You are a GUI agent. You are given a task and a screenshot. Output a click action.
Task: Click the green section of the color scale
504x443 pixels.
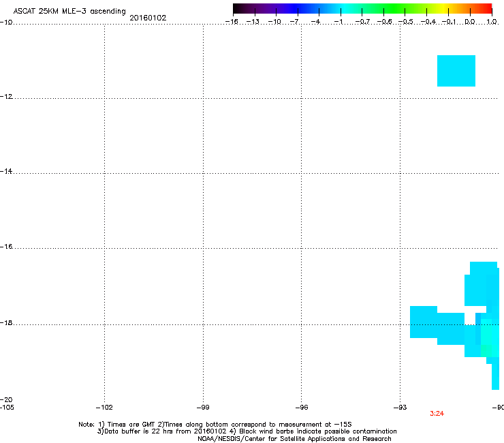tap(394, 9)
